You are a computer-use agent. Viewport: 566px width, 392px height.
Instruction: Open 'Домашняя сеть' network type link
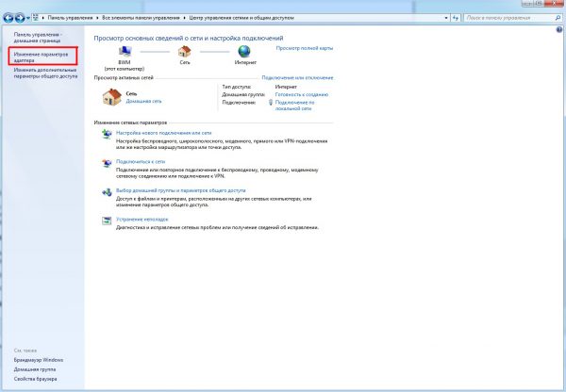click(143, 102)
